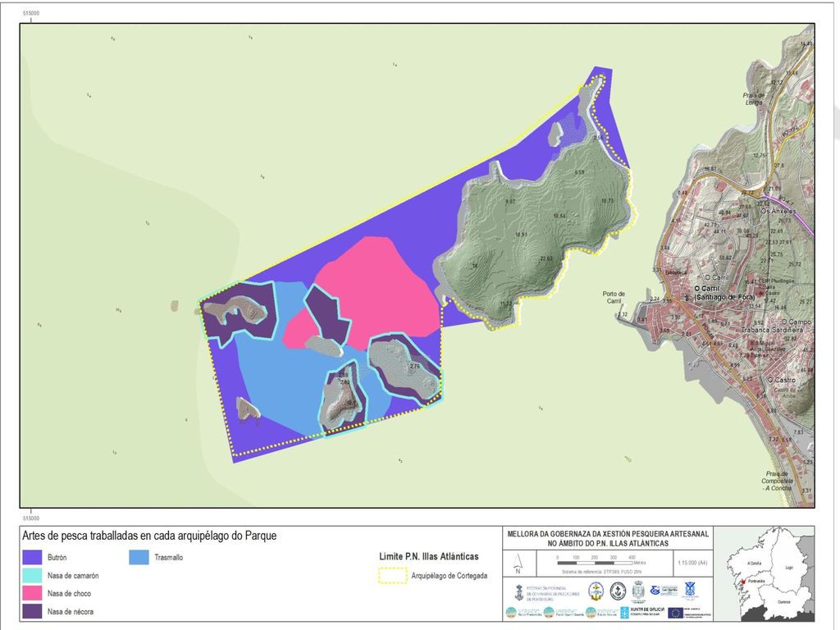Click the "Trasmallo" legend label
This screenshot has width=840, height=630.
tap(169, 557)
